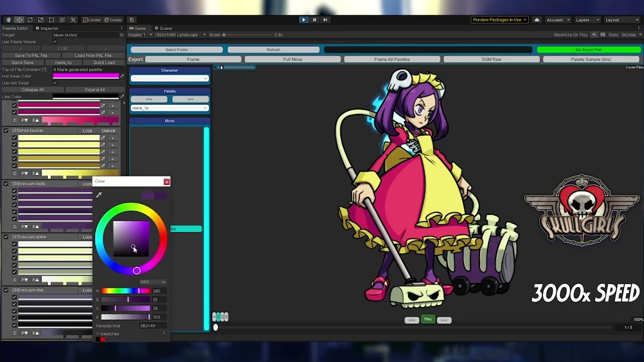Open the Display 1 dropdown
This screenshot has height=362, width=644.
(x=140, y=35)
